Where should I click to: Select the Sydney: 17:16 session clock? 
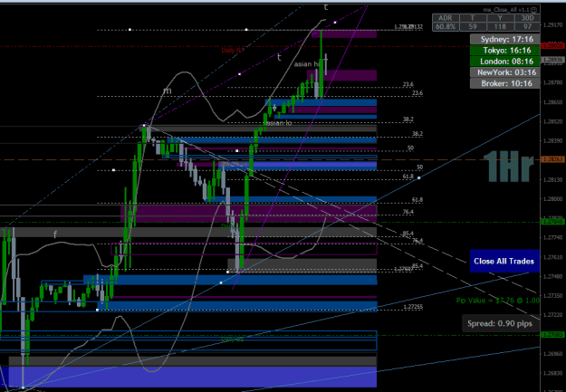(505, 39)
